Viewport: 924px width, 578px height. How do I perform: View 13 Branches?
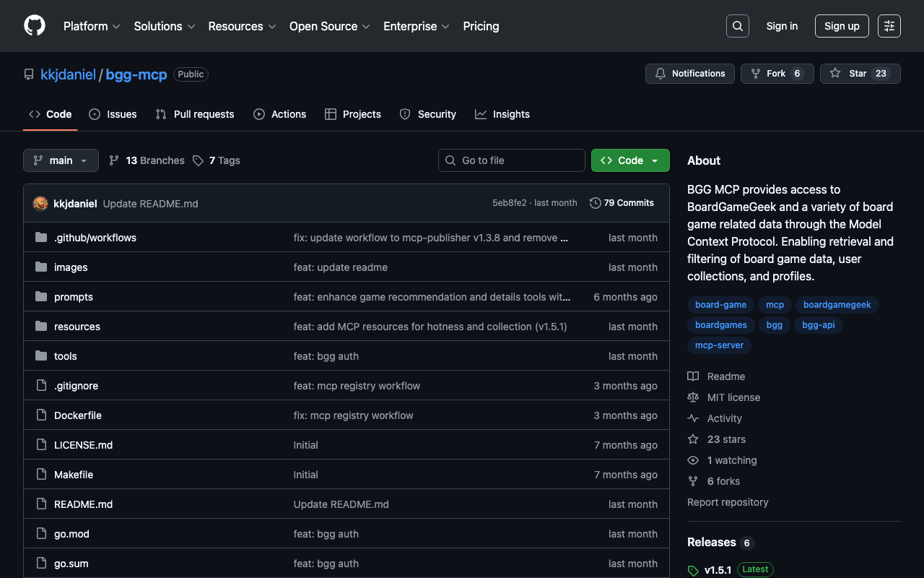(147, 160)
